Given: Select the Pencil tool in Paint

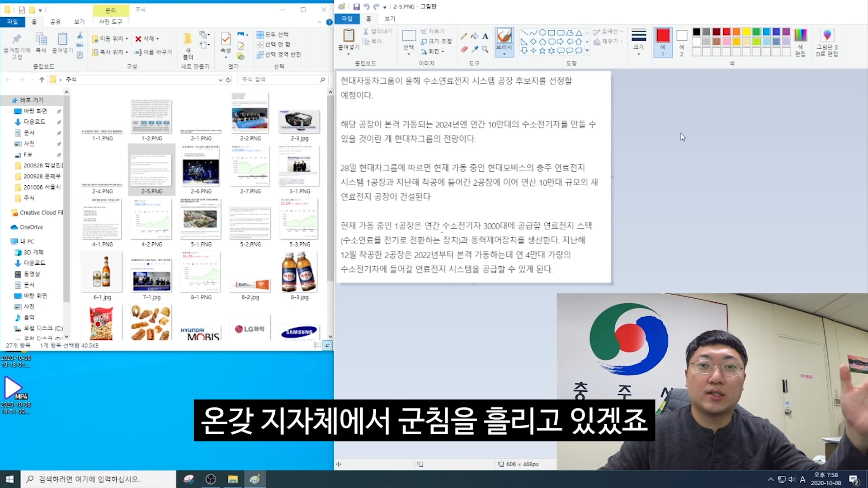Looking at the screenshot, I should (x=464, y=36).
